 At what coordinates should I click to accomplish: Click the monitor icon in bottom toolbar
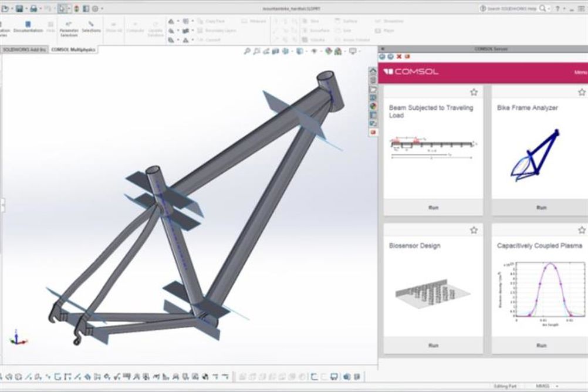click(x=334, y=376)
